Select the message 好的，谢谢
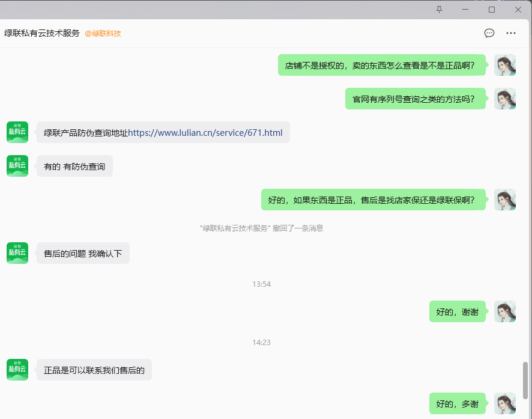 tap(458, 311)
